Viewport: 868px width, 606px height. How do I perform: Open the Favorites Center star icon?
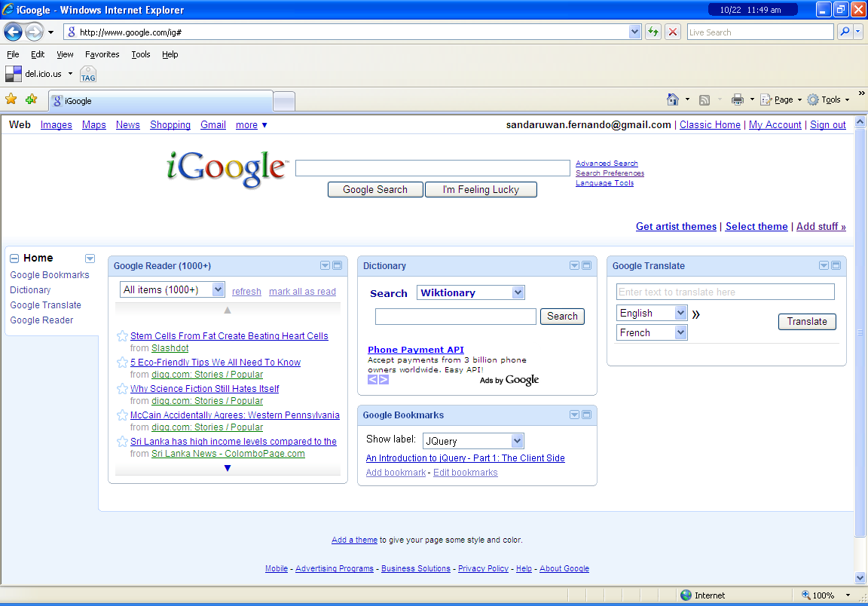tap(11, 99)
